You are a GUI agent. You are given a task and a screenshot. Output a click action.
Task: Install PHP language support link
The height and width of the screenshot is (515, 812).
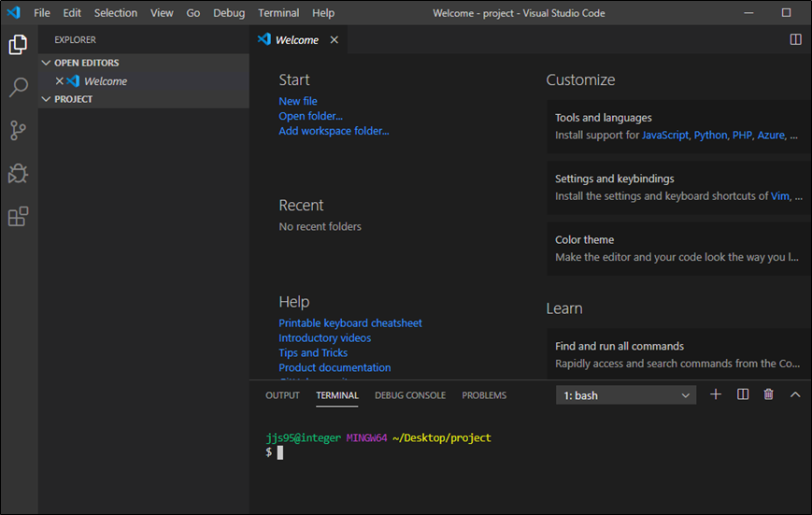coord(742,136)
